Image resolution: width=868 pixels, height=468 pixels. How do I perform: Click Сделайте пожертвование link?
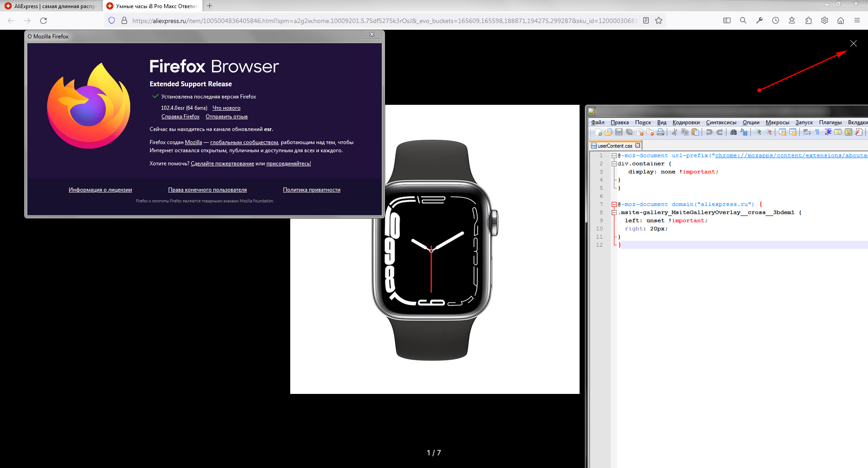[x=222, y=164]
